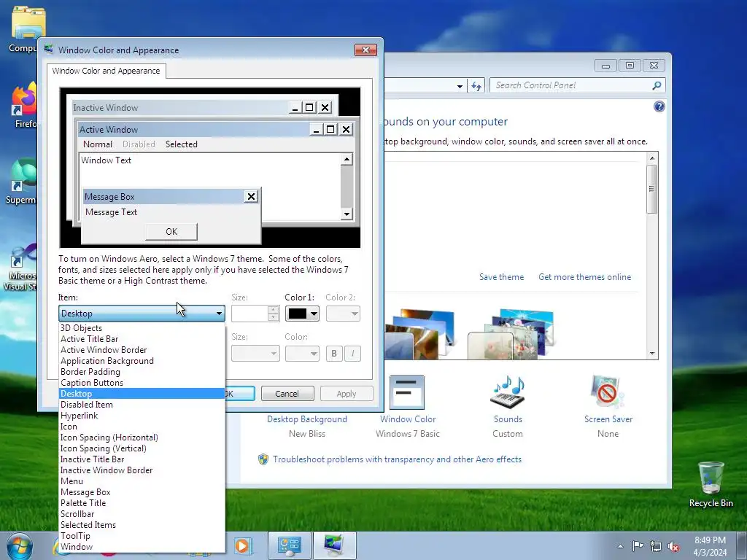
Task: Open Screen Saver settings icon
Action: pos(608,392)
